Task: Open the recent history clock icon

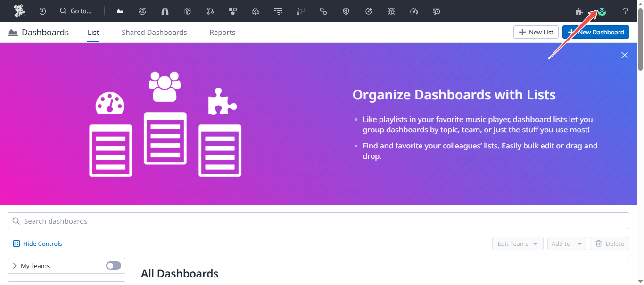Action: click(x=42, y=11)
